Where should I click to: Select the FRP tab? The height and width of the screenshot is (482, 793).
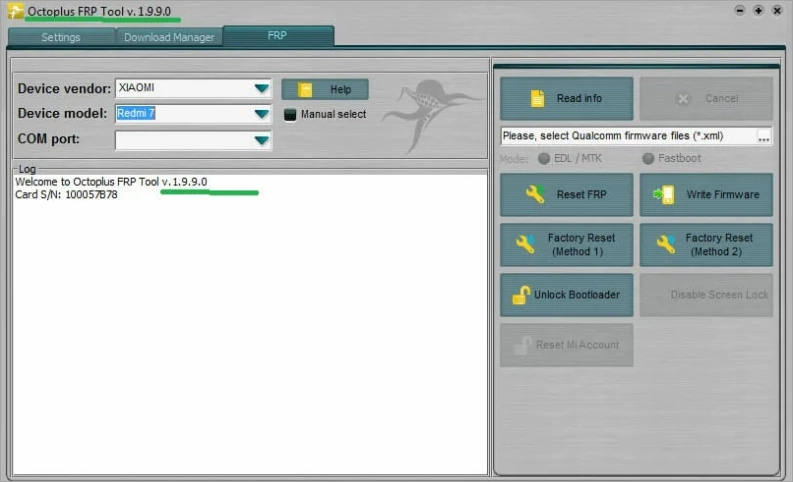(277, 35)
